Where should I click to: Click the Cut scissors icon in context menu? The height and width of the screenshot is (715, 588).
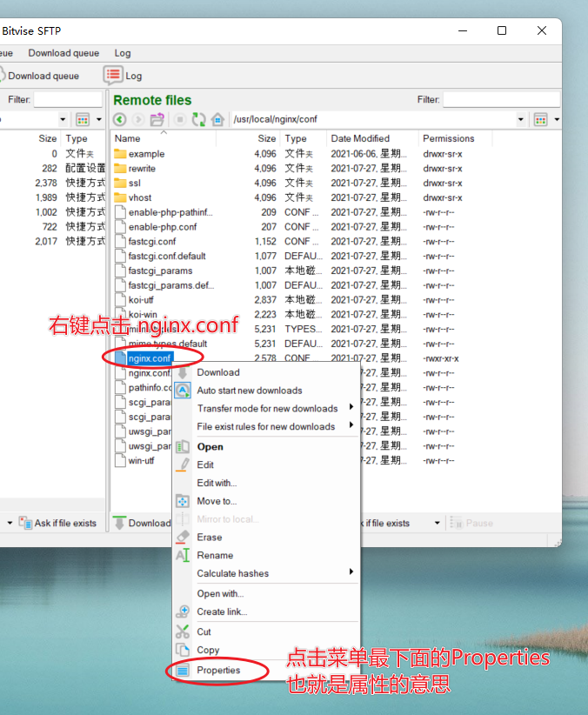click(183, 631)
